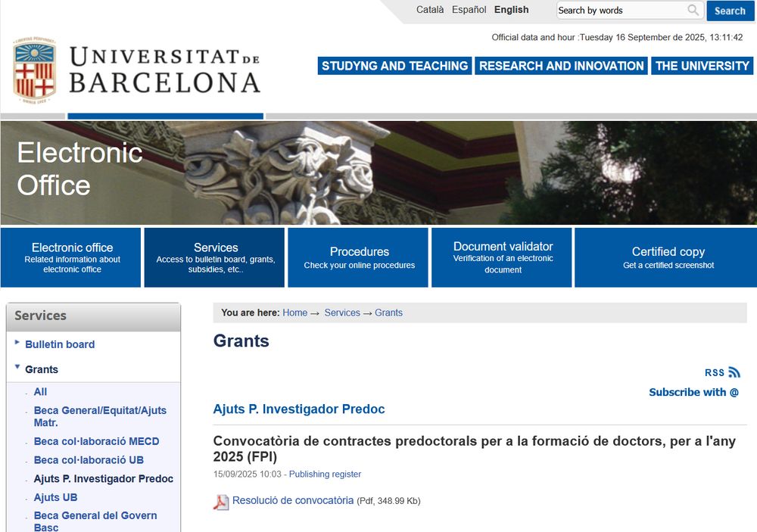The image size is (757, 532).
Task: Click Grants in breadcrumb
Action: pos(388,313)
